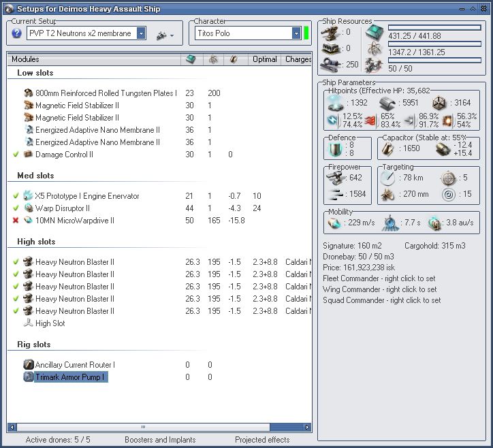Click the Low slots group header
Screen dimensions: 493x448
click(35, 73)
